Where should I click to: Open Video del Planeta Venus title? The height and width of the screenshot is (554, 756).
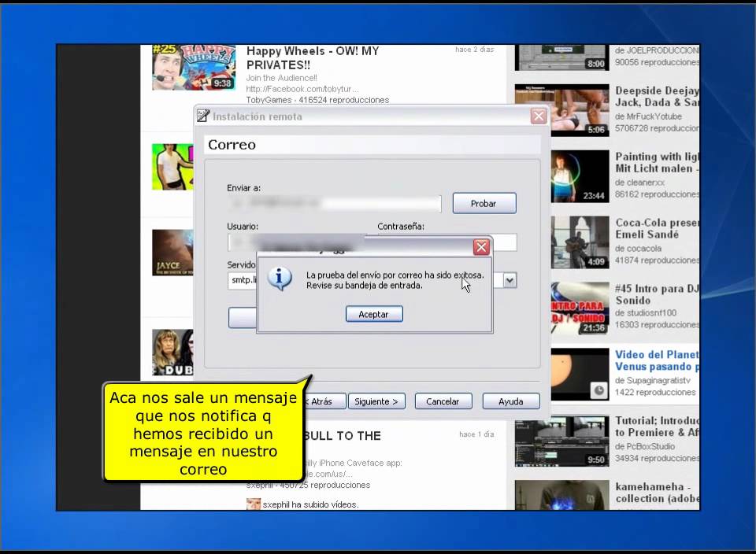point(657,360)
